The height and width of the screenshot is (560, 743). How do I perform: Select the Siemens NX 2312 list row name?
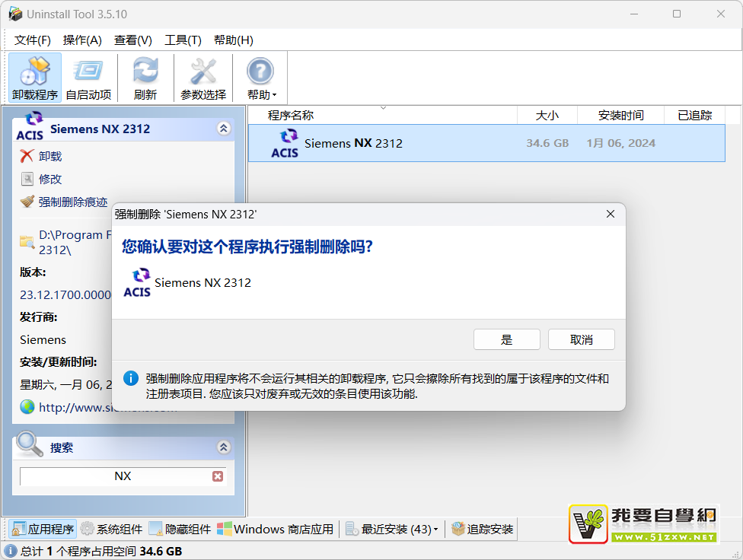353,143
